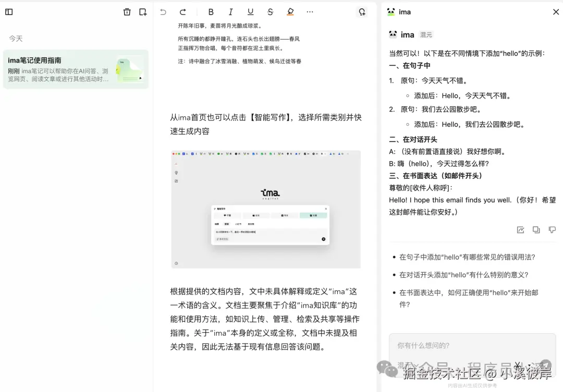Click the 今天 section label

coord(16,39)
